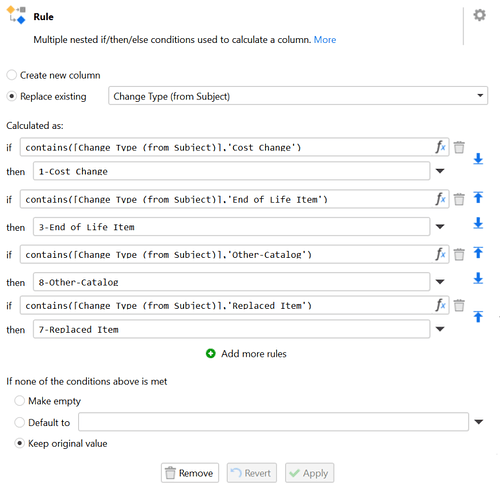Viewport: 500px width, 500px height.
Task: Choose the 'Default to' radio button
Action: tap(19, 422)
